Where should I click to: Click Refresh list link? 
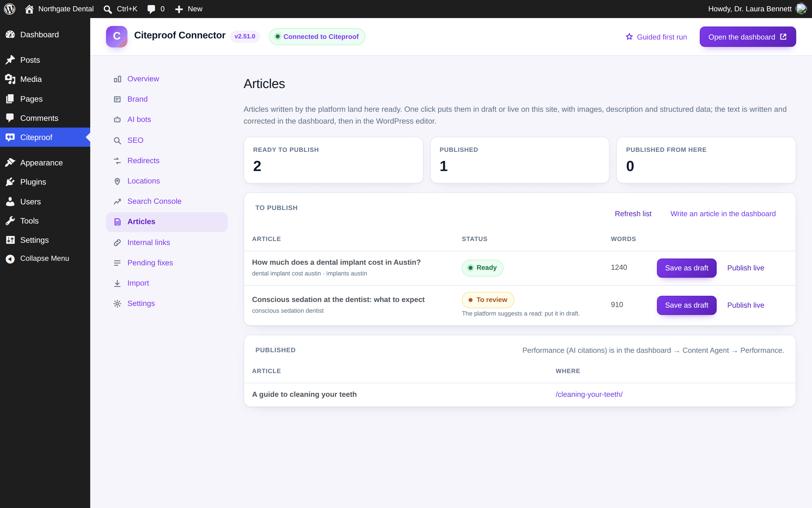click(x=633, y=214)
